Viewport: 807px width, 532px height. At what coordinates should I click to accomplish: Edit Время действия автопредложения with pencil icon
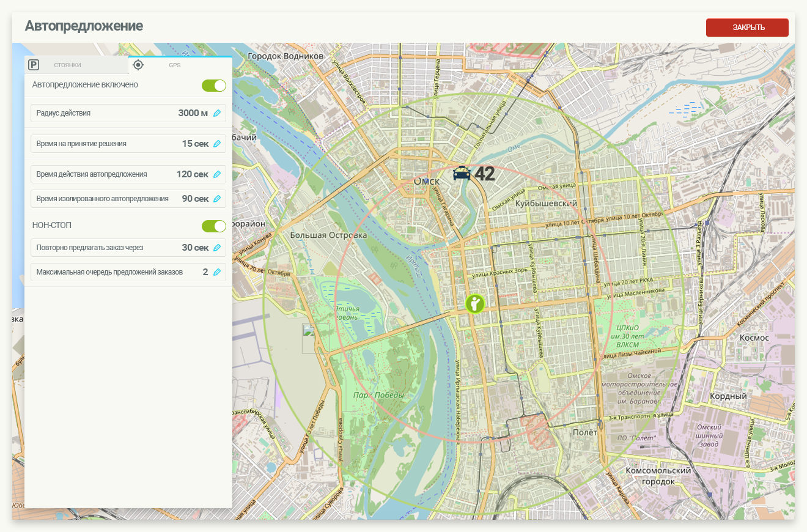pos(217,174)
